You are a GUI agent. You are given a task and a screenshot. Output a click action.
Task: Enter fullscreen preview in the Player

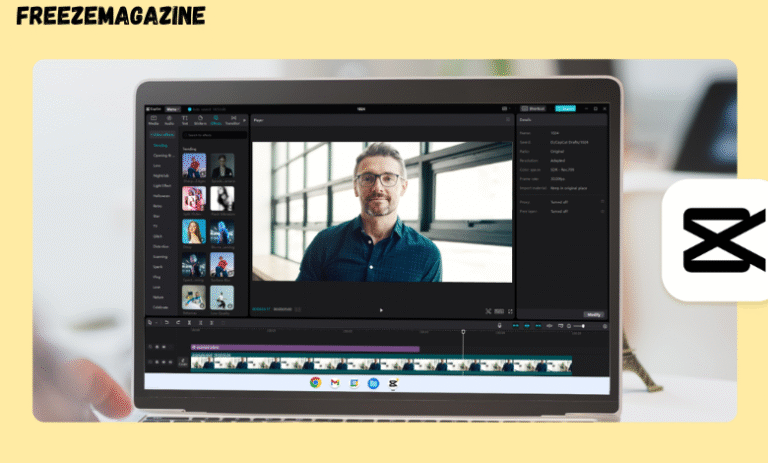510,311
